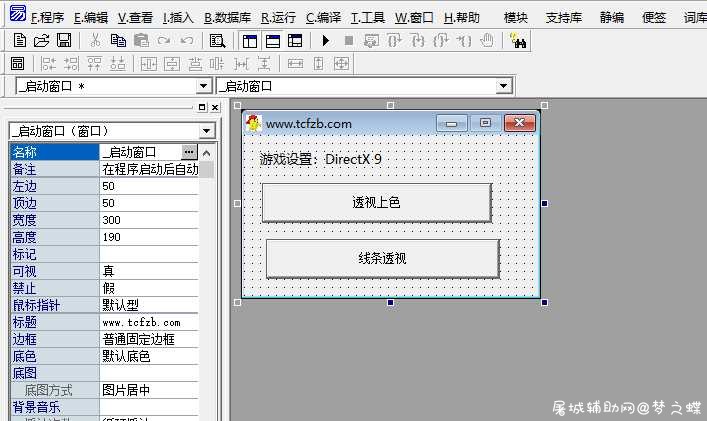This screenshot has width=707, height=421.
Task: Click the Open file folder icon
Action: tap(41, 41)
